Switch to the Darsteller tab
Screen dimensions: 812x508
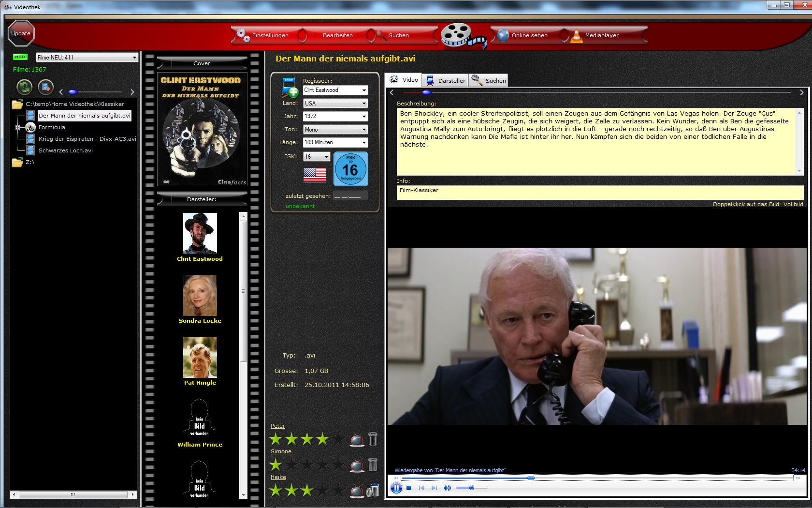(x=446, y=81)
